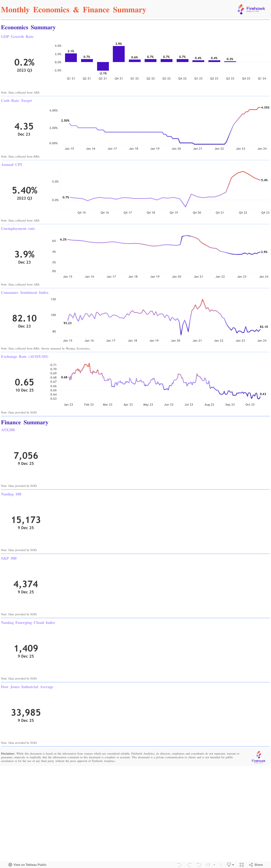Click the Revert view icon
The image size is (271, 868).
pos(199,865)
